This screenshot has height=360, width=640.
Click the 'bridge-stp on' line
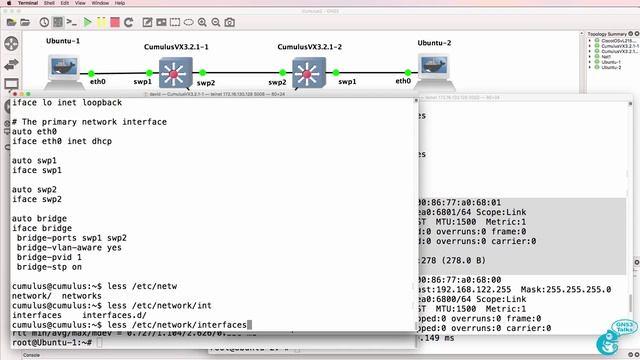click(x=49, y=267)
